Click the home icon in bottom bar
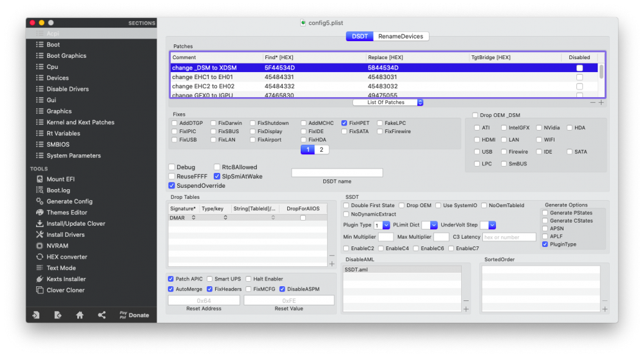The height and width of the screenshot is (357, 644). [80, 315]
